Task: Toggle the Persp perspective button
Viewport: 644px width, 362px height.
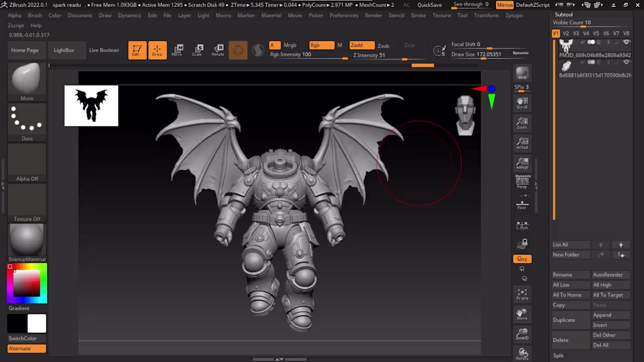Action: (522, 182)
